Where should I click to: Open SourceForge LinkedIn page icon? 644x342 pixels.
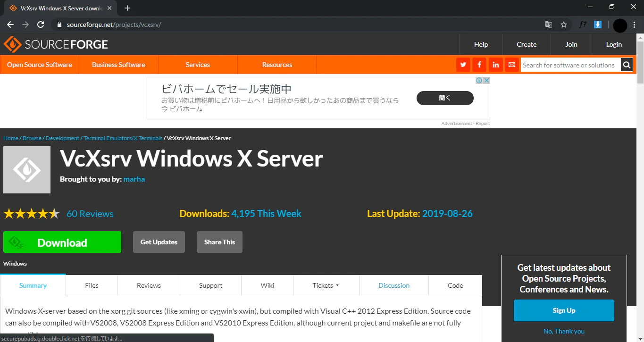(495, 65)
